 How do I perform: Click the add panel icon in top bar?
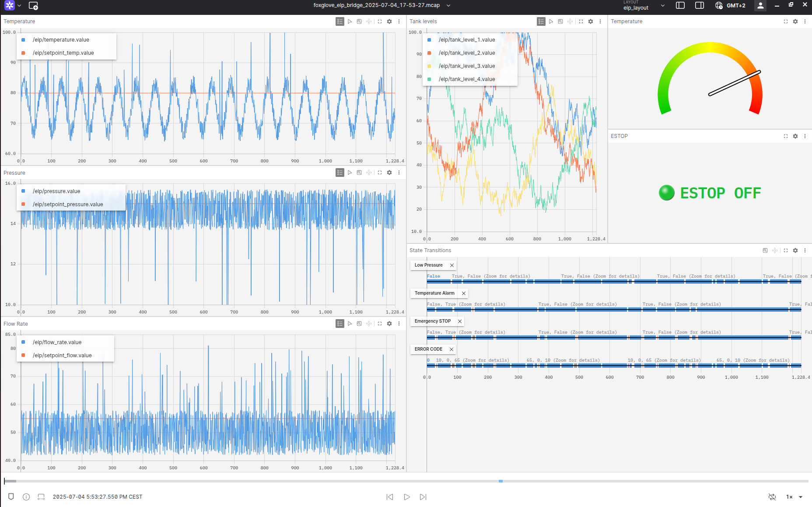point(33,6)
